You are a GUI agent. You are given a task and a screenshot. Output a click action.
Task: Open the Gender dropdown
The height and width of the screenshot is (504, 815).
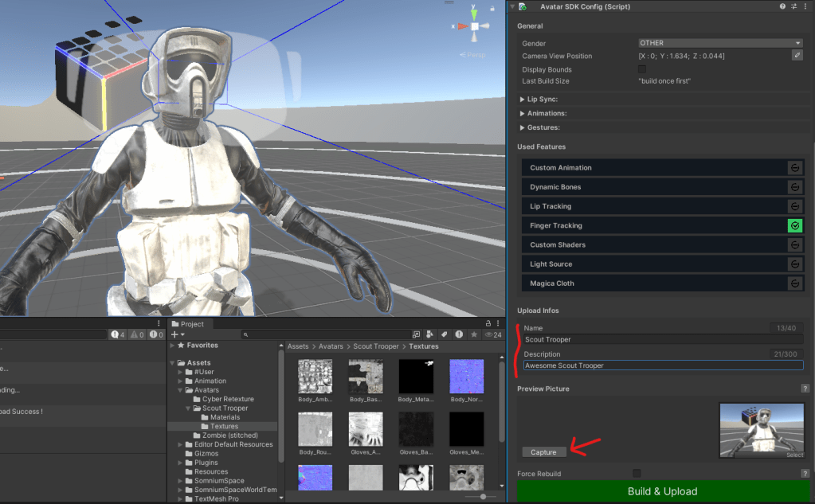click(719, 43)
